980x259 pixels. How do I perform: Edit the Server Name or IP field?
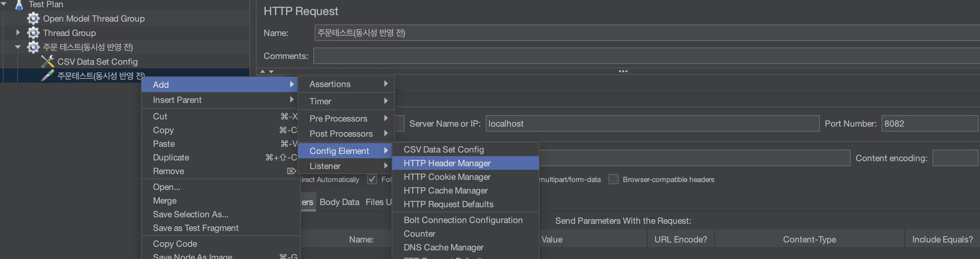pos(652,124)
